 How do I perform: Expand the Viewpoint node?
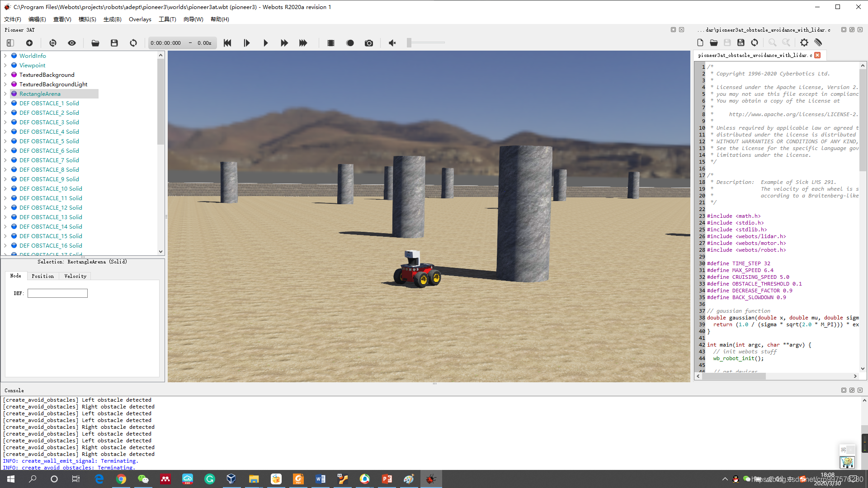pyautogui.click(x=5, y=65)
